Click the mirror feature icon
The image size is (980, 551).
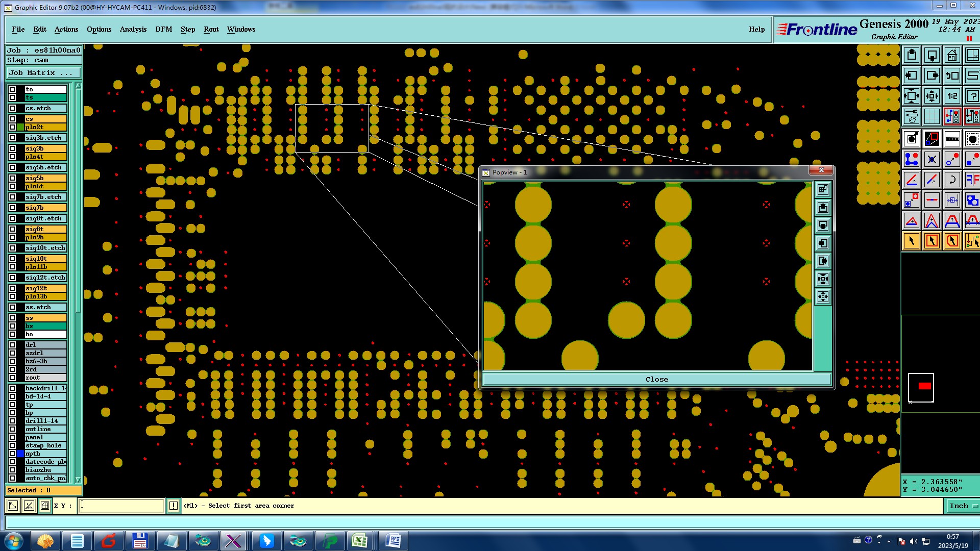[x=972, y=180]
